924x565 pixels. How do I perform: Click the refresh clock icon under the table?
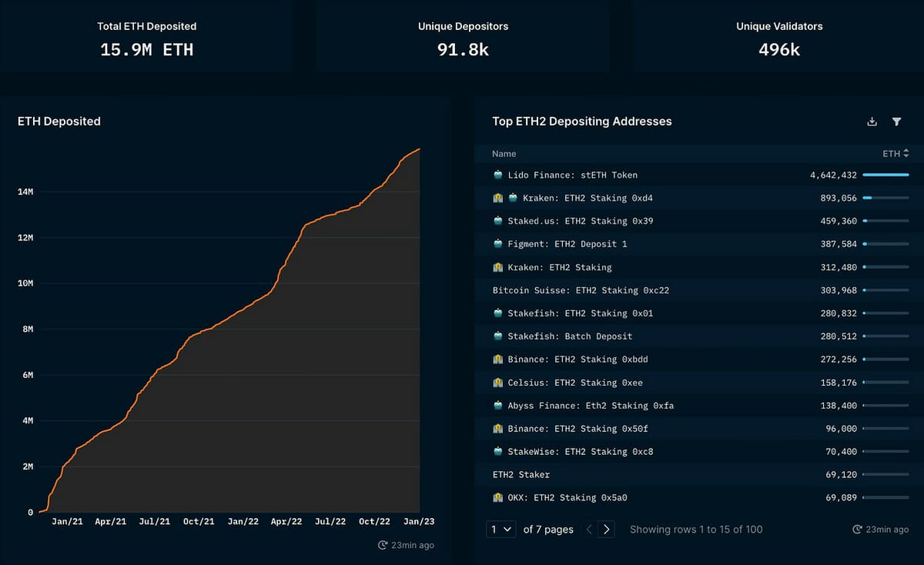pos(858,530)
